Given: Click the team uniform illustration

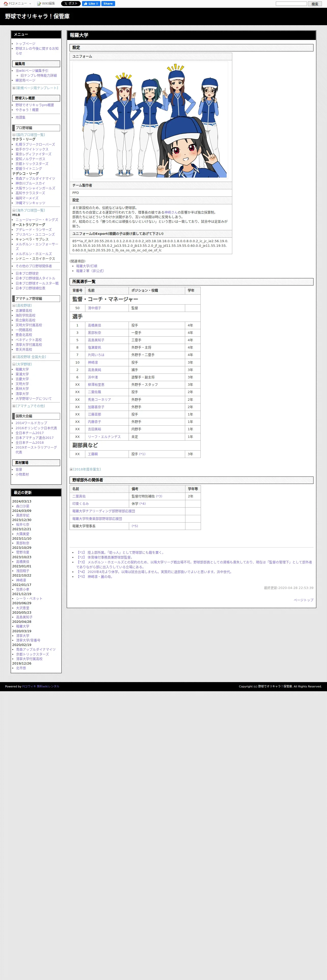Looking at the screenshot, I should (x=150, y=120).
